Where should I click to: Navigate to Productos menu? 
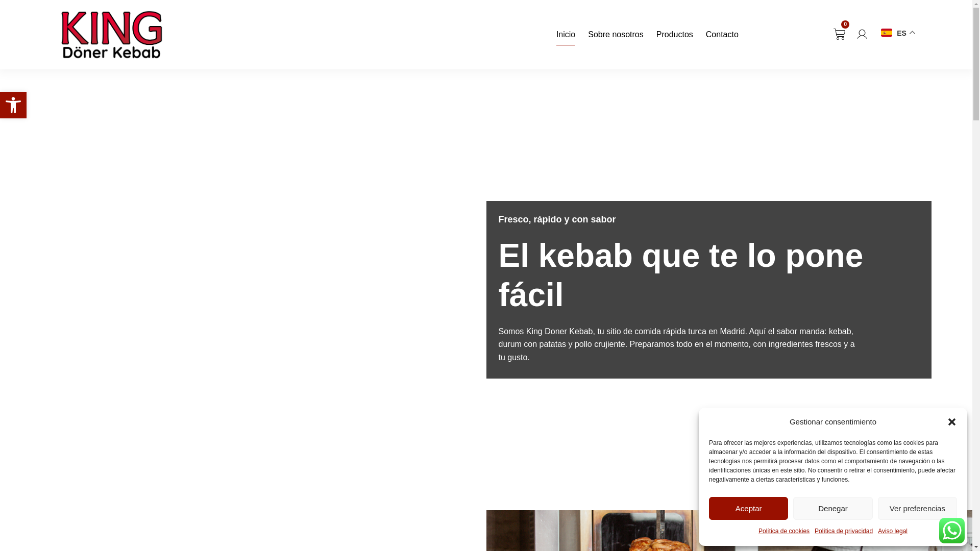tap(674, 35)
